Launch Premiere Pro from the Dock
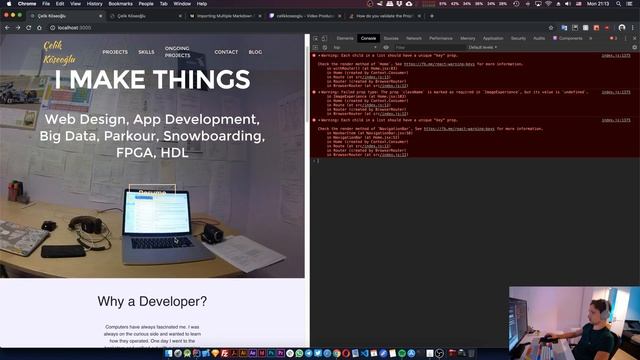640x360 pixels. 280,353
